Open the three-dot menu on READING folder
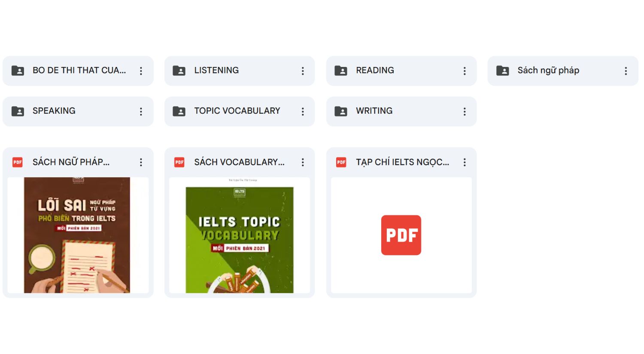The height and width of the screenshot is (354, 644). (465, 71)
